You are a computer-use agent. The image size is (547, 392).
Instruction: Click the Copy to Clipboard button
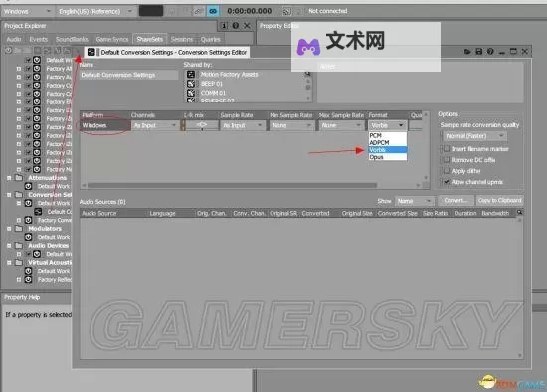pos(499,201)
